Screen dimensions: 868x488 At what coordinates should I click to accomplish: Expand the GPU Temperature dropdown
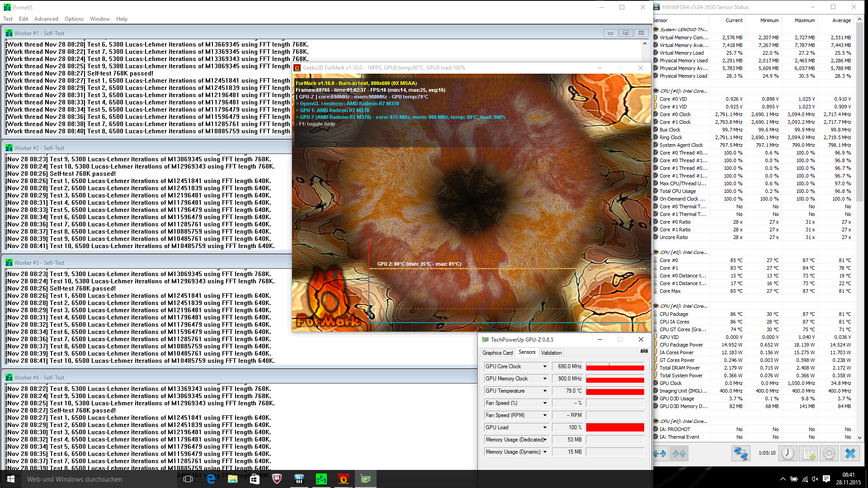point(545,391)
